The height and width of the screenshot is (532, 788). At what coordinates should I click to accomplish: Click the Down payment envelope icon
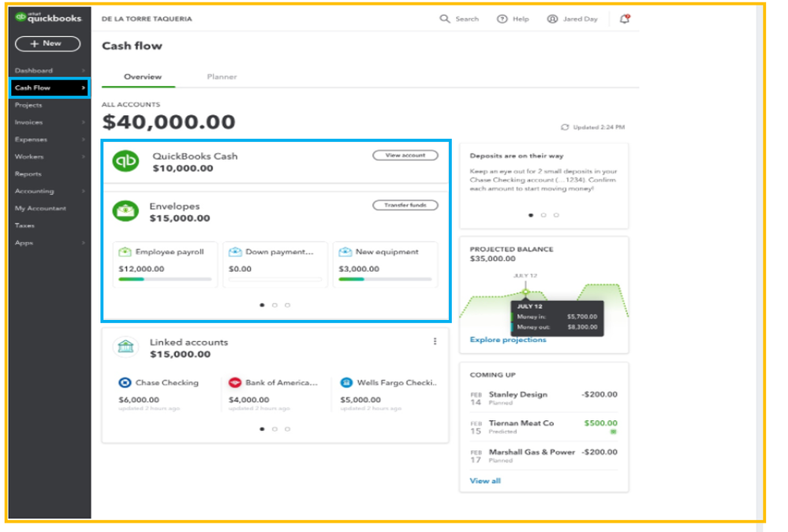click(235, 251)
